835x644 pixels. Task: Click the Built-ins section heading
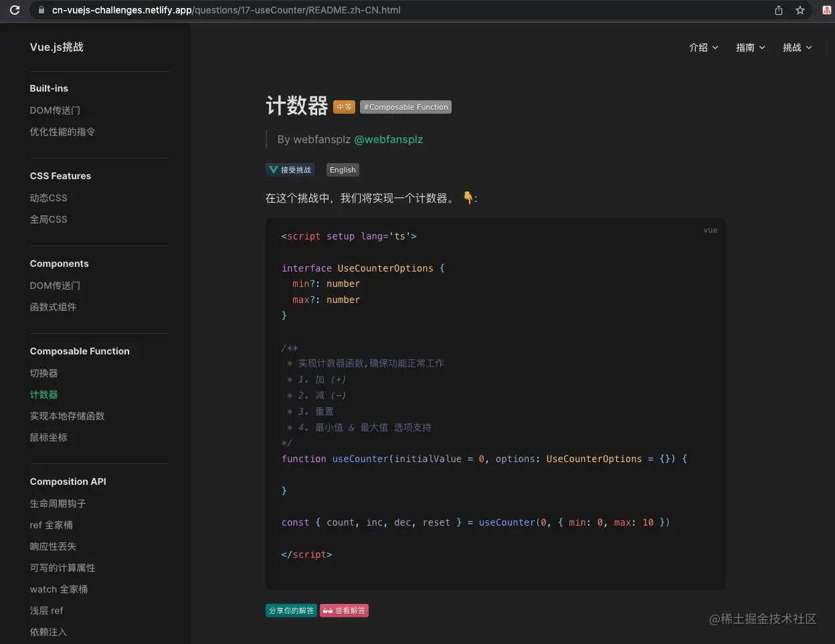coord(49,88)
